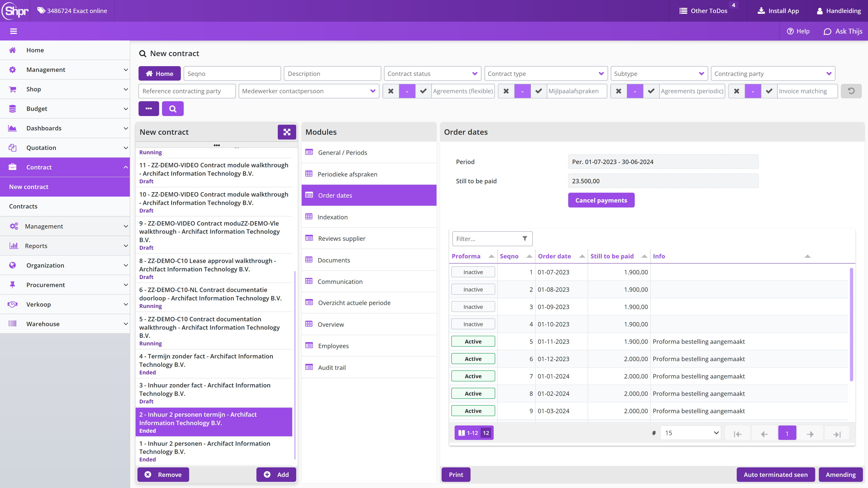The height and width of the screenshot is (488, 868).
Task: Toggle Proforma Inactive for seqno 1
Action: tap(473, 272)
